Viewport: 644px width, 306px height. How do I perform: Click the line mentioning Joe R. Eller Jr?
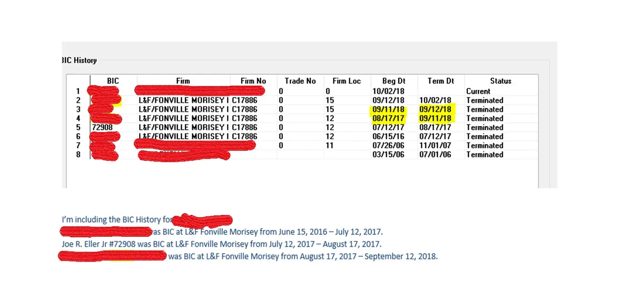click(221, 244)
